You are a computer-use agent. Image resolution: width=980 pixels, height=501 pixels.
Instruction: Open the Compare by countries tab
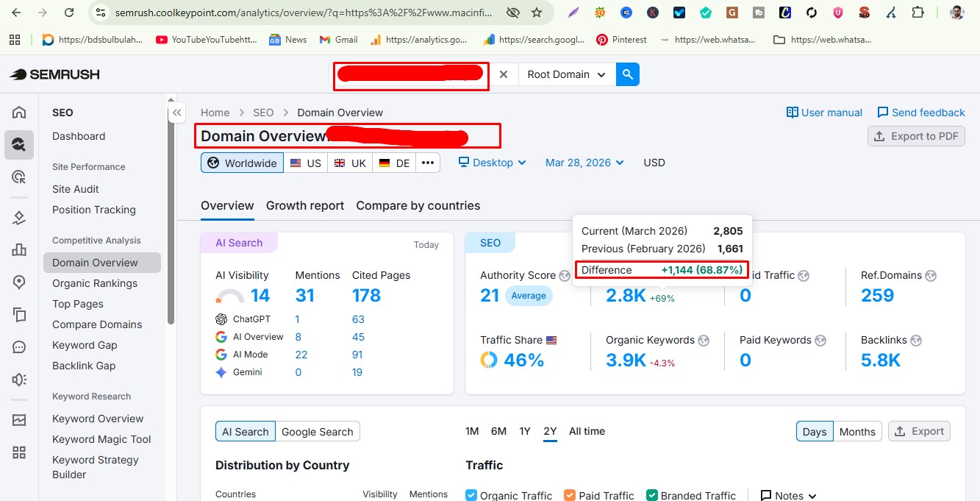click(418, 205)
